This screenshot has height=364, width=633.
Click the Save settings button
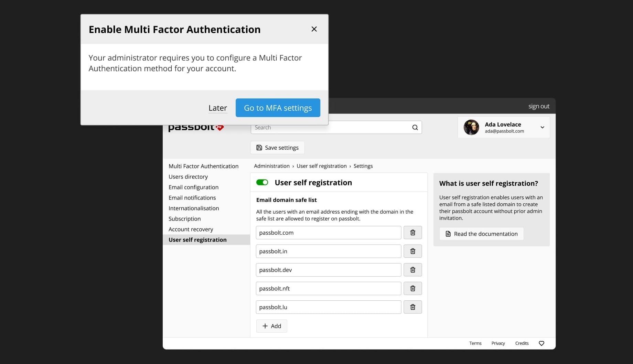277,147
